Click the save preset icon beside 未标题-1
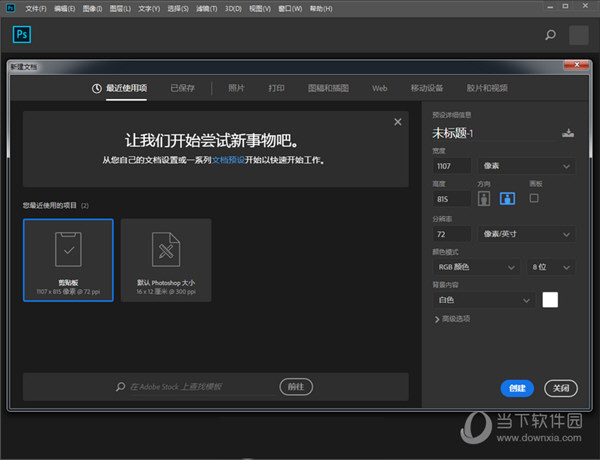The width and height of the screenshot is (600, 460). click(568, 133)
